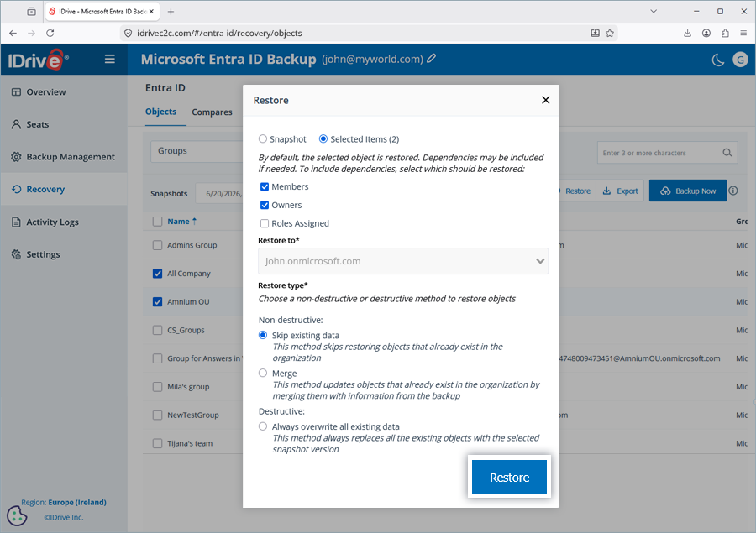Viewport: 756px width, 533px height.
Task: Toggle the hamburger sidebar menu
Action: click(110, 60)
